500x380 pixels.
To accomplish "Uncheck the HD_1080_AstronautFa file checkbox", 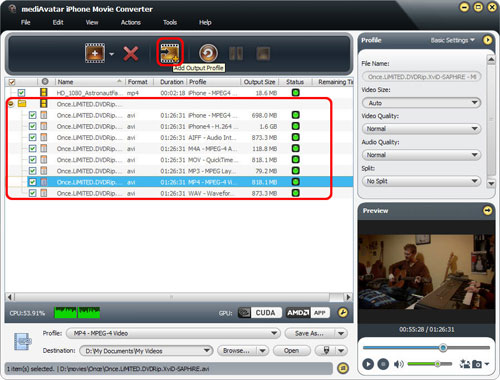I will (x=21, y=93).
